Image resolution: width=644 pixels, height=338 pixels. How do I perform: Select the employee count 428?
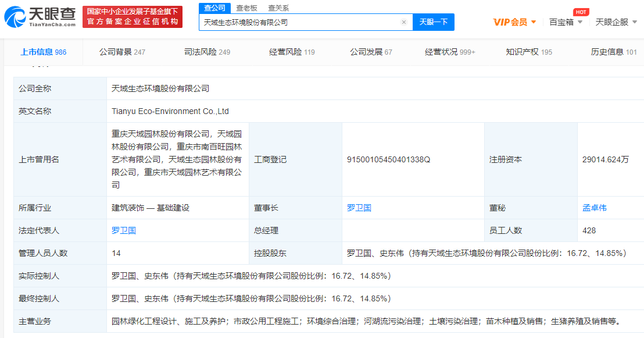tap(589, 231)
